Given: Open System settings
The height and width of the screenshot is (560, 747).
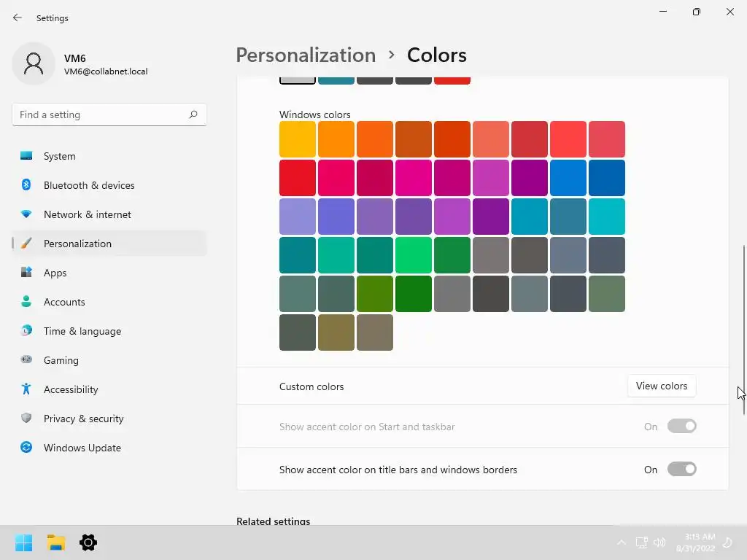Looking at the screenshot, I should tap(109, 156).
